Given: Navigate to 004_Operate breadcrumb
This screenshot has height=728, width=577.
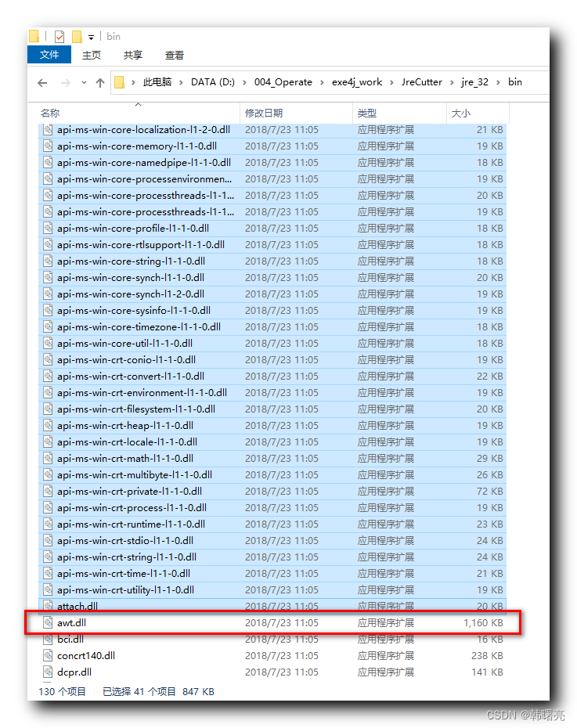Looking at the screenshot, I should (283, 82).
